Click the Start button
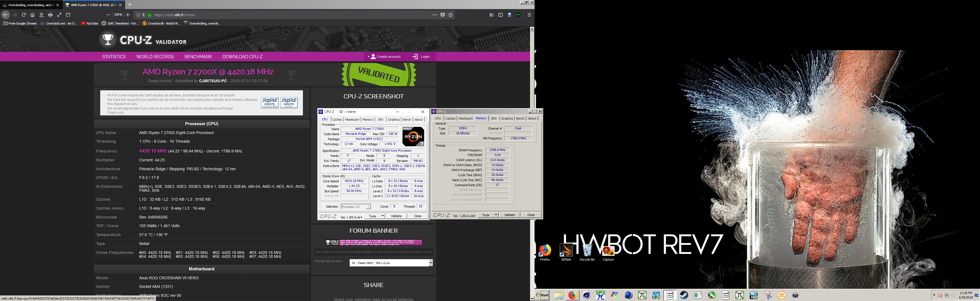Screen dimensions: 980x301 pyautogui.click(x=543, y=295)
